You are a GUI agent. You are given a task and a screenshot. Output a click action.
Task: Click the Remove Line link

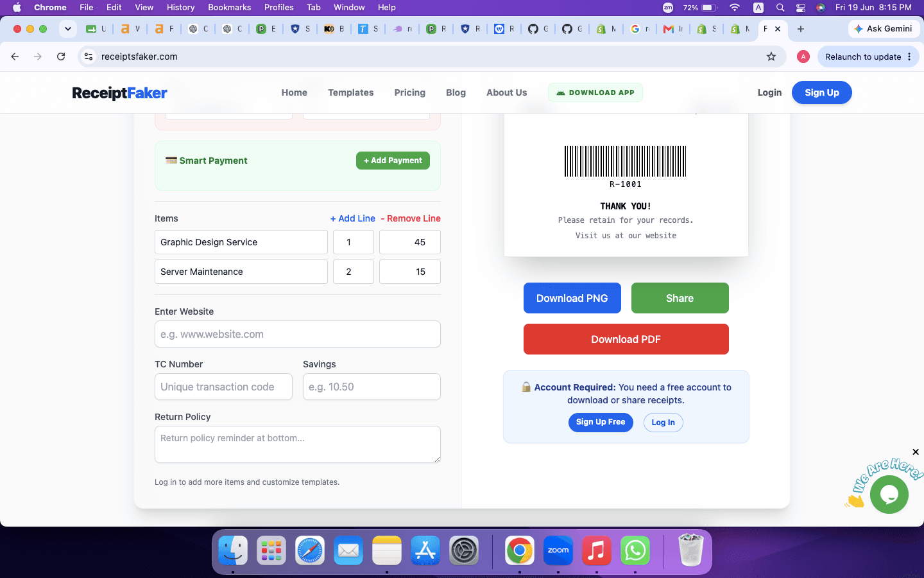click(411, 218)
